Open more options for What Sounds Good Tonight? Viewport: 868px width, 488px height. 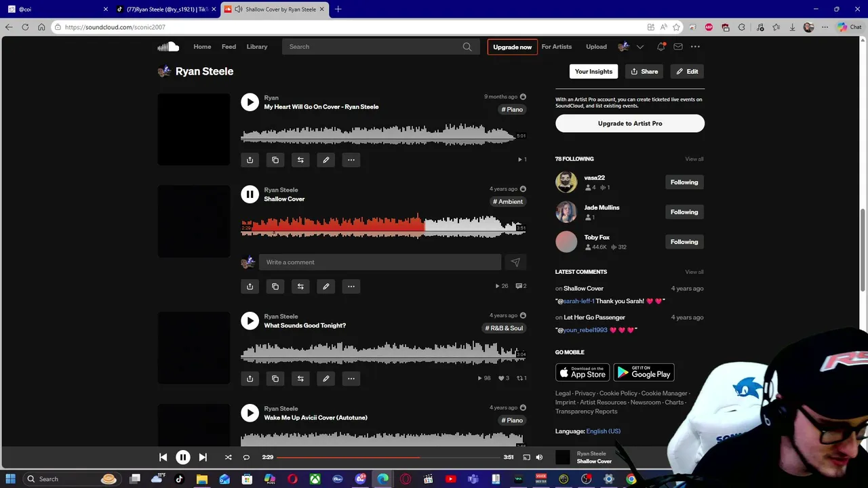click(x=351, y=378)
